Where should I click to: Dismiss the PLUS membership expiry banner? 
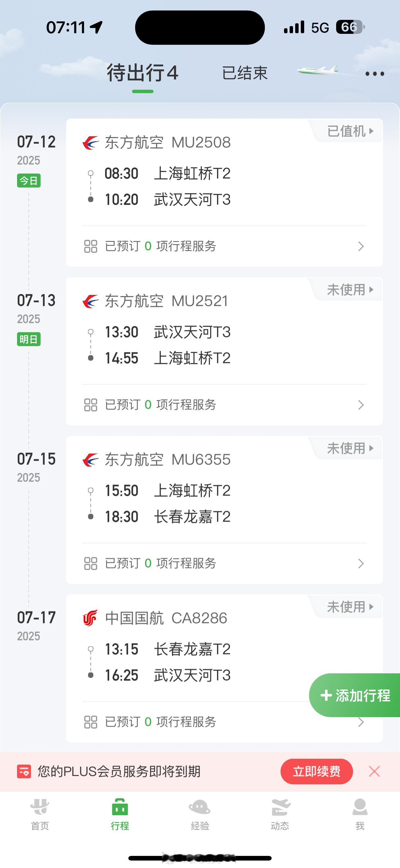tap(374, 771)
